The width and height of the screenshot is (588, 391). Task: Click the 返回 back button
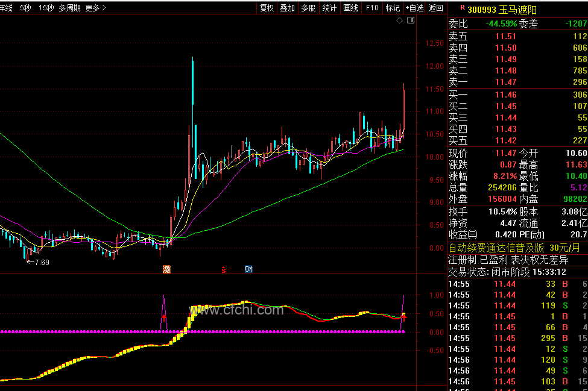pos(436,8)
